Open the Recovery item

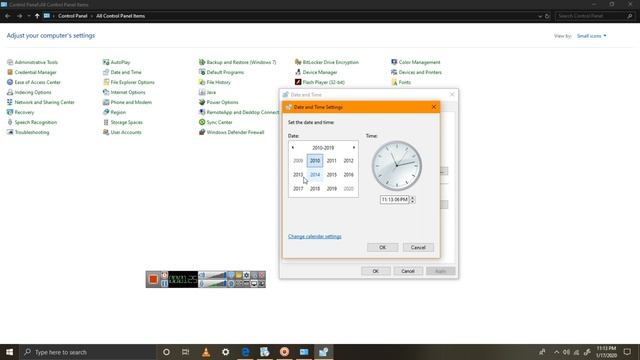point(20,112)
